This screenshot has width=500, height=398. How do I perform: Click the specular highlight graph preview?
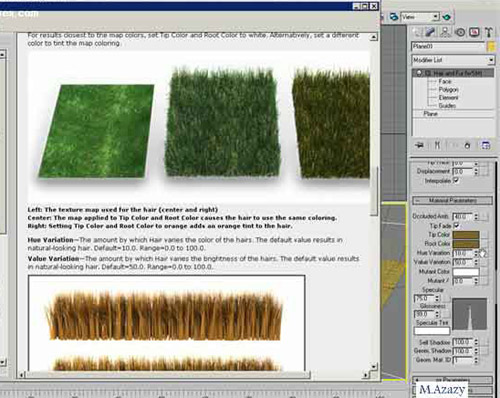[x=469, y=314]
